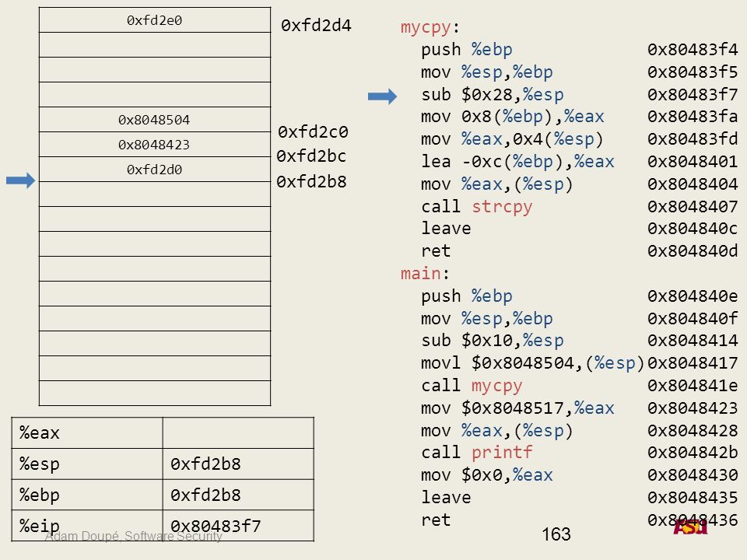This screenshot has width=747, height=560.
Task: Click the leave instruction in mycpy
Action: (x=446, y=229)
